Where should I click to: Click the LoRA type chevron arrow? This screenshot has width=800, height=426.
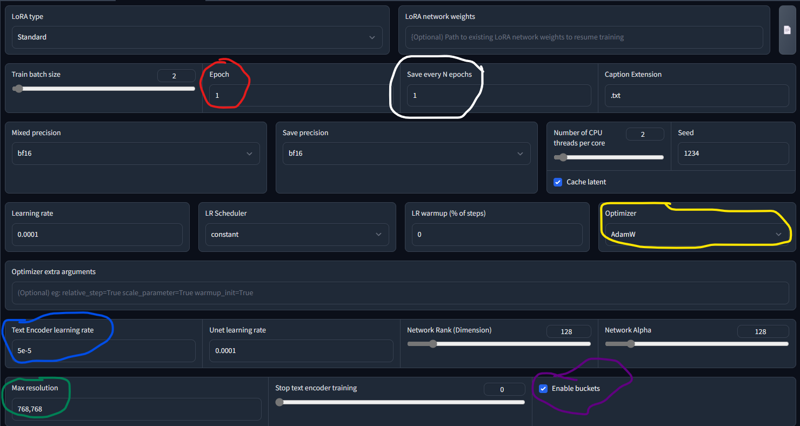[372, 38]
